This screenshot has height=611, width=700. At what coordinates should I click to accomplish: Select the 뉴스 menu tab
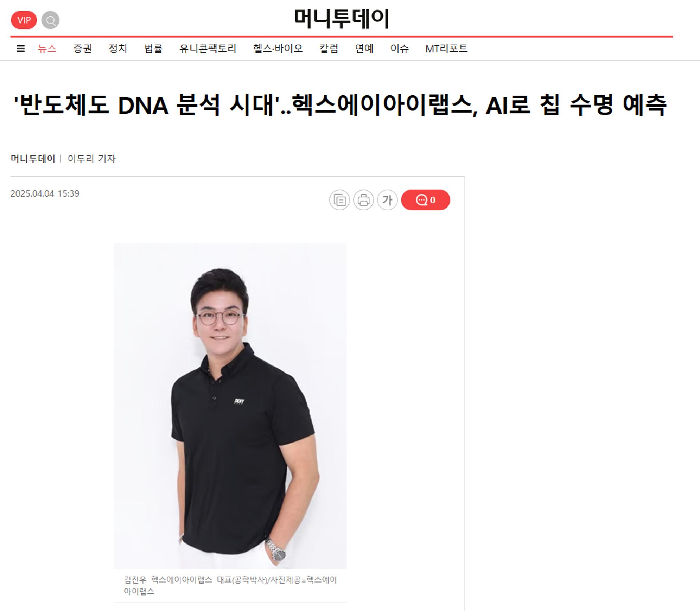47,49
